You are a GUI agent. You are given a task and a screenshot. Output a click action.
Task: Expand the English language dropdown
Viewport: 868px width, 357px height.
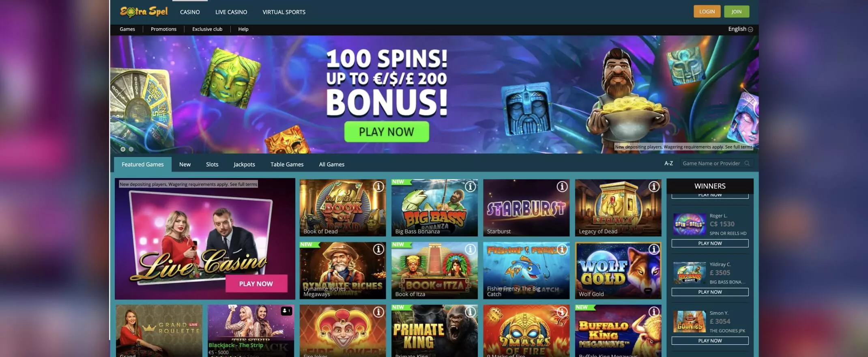[x=740, y=29]
